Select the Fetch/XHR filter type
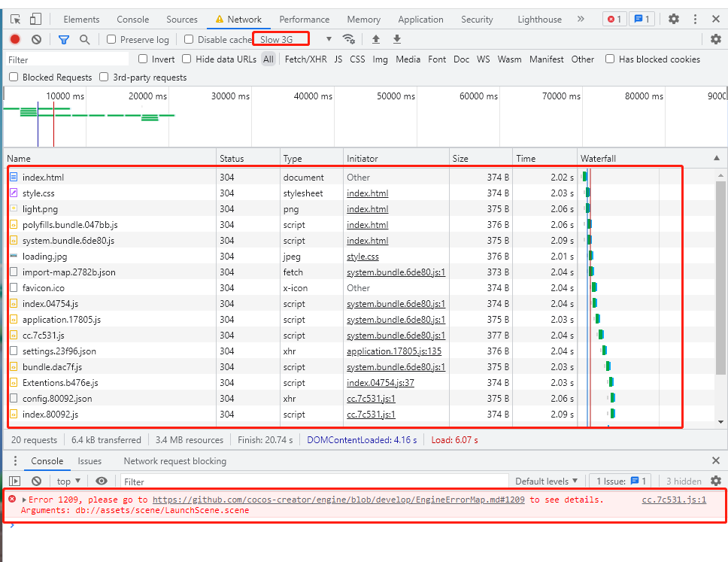Image resolution: width=728 pixels, height=562 pixels. (305, 59)
